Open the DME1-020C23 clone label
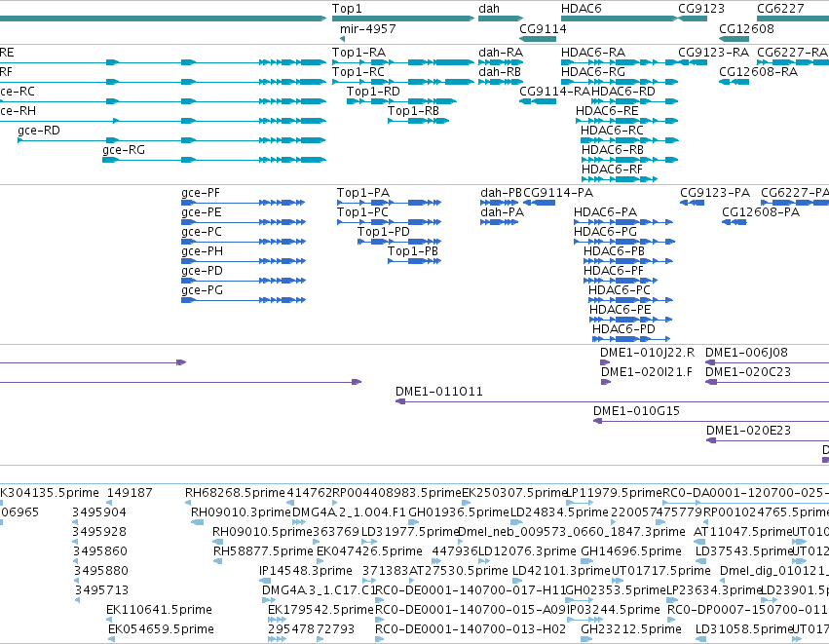Viewport: 829px width, 644px height. (748, 372)
